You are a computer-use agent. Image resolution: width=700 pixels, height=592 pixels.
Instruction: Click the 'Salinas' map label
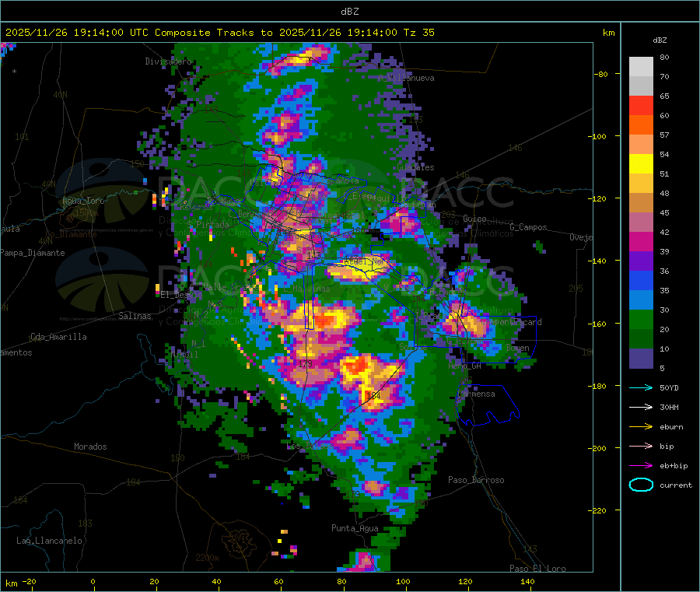pyautogui.click(x=135, y=316)
